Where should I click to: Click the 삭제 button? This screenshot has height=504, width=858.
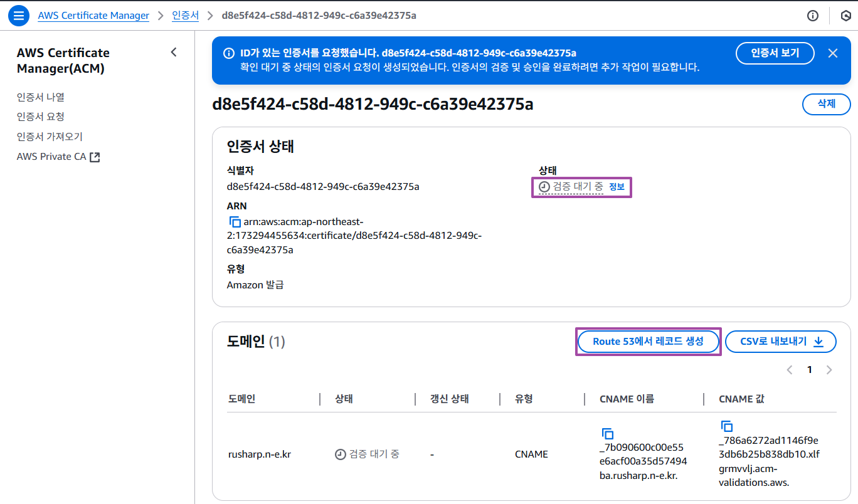[x=827, y=104]
